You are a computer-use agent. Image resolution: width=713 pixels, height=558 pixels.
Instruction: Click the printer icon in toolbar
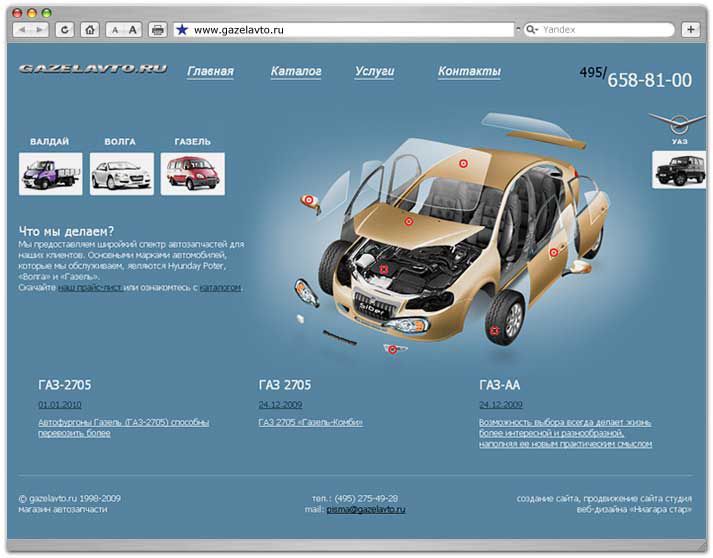[158, 30]
